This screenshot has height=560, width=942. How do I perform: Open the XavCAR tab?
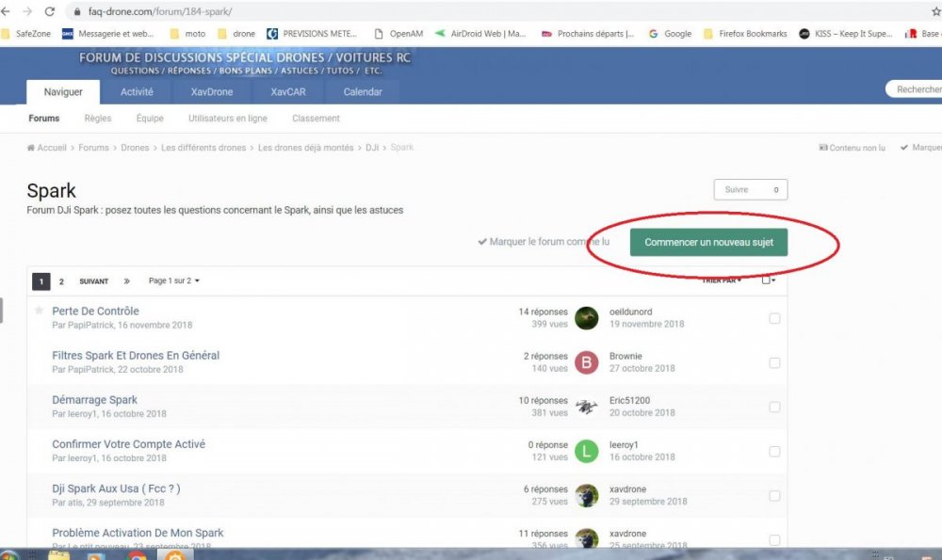(x=287, y=92)
